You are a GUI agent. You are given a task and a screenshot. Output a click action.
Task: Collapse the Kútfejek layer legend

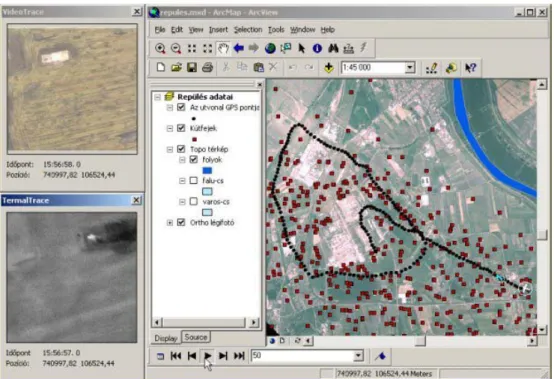tap(170, 128)
